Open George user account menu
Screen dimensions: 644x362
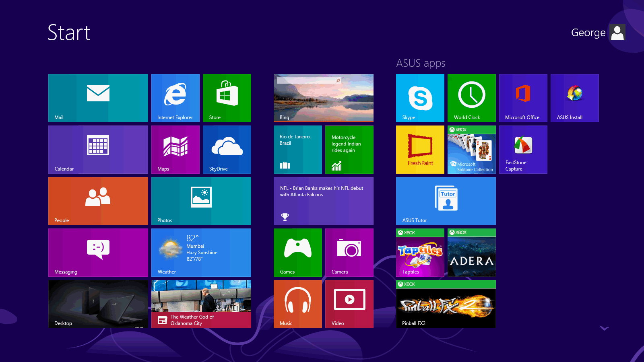tap(598, 33)
